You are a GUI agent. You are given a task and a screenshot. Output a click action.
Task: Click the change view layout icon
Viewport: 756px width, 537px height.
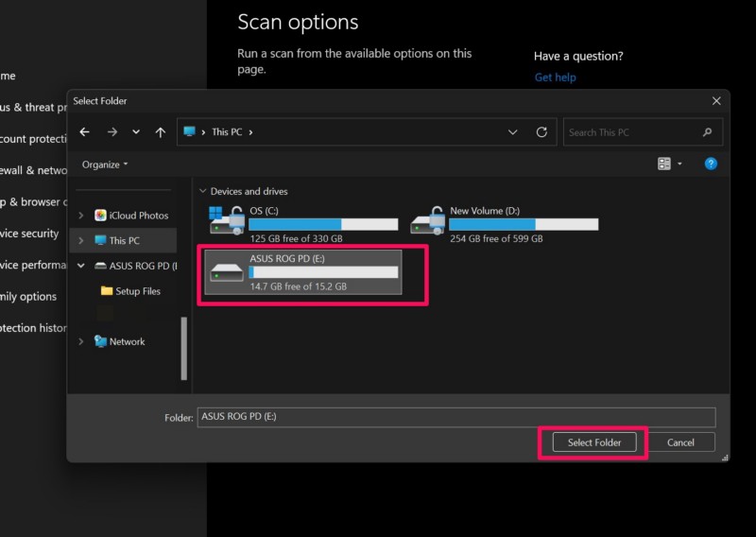click(x=664, y=164)
